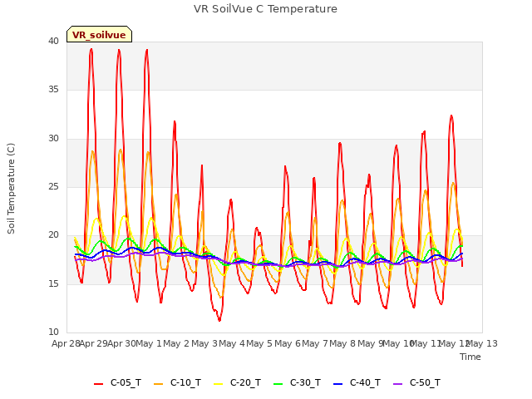Click the yellow C-20_T legend swatch

click(218, 384)
